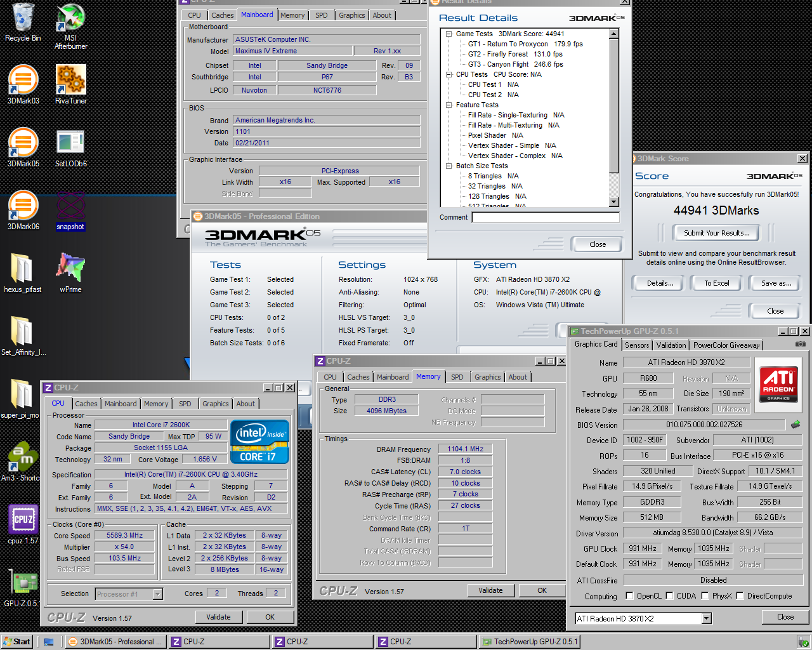Open the RivaTuner desktop icon
The height and width of the screenshot is (650, 812).
[x=70, y=84]
